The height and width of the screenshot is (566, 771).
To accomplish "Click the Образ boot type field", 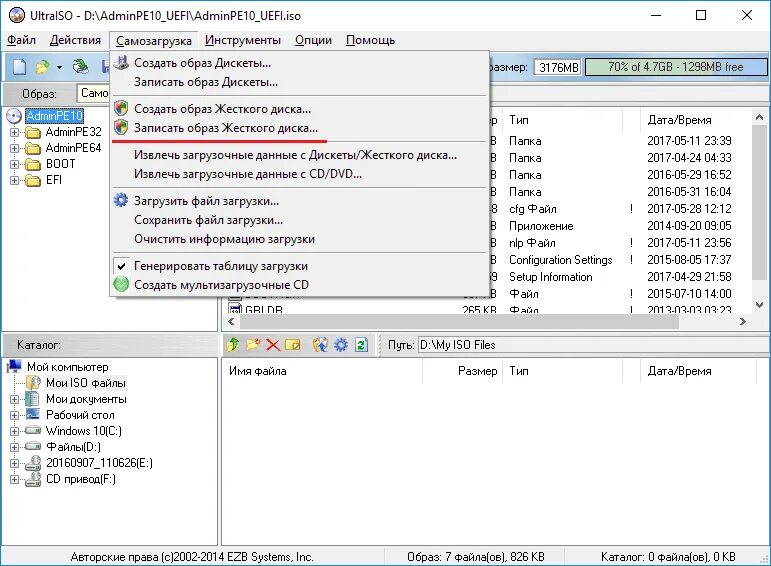I will tap(92, 93).
